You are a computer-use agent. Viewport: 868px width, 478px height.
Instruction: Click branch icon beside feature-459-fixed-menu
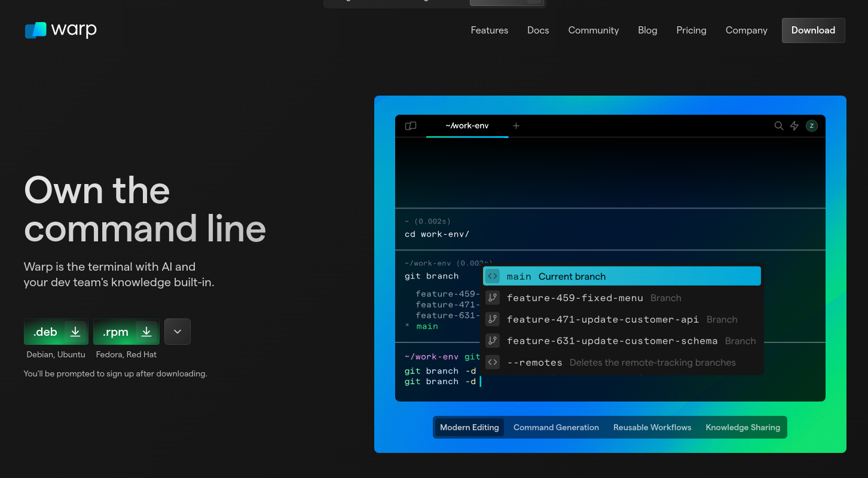492,298
